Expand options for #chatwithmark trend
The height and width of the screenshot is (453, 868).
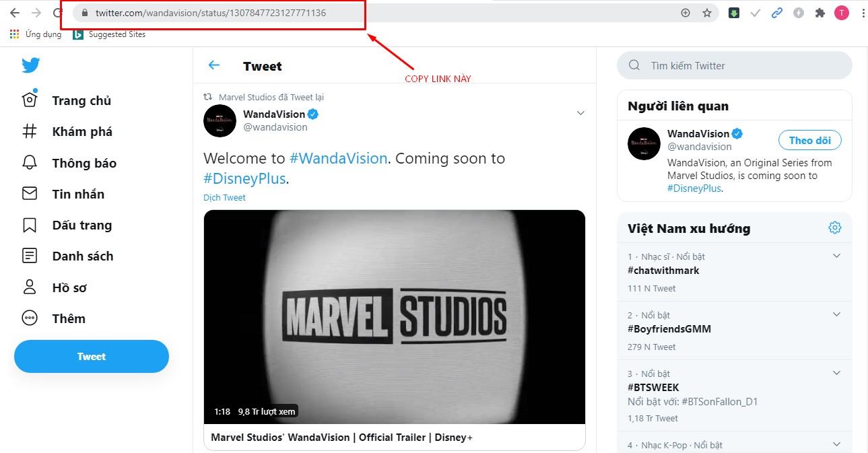point(837,256)
